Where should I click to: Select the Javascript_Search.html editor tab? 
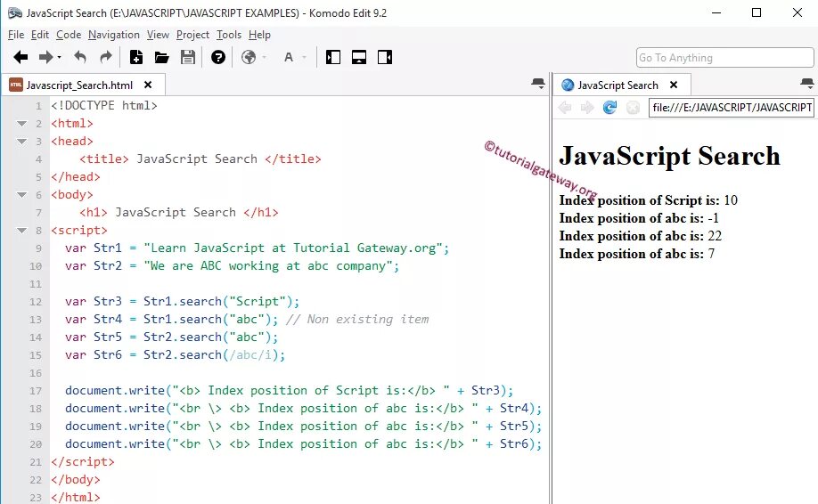click(x=79, y=85)
